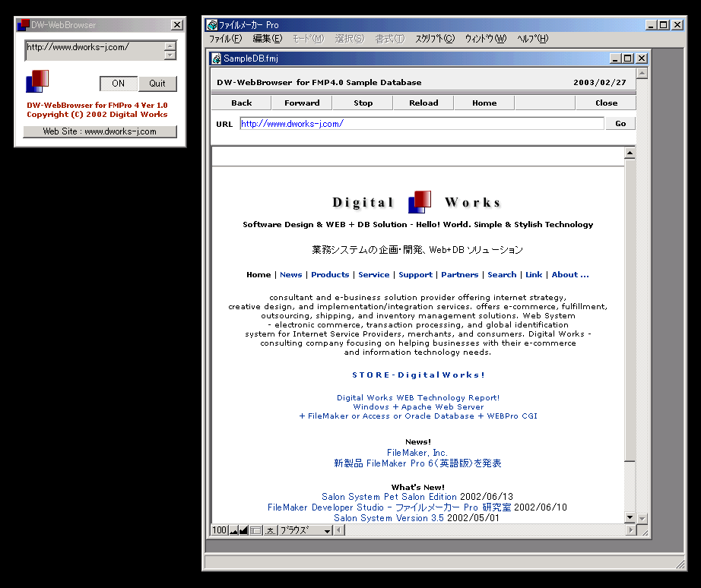Click the 太 text size icon

pyautogui.click(x=271, y=530)
